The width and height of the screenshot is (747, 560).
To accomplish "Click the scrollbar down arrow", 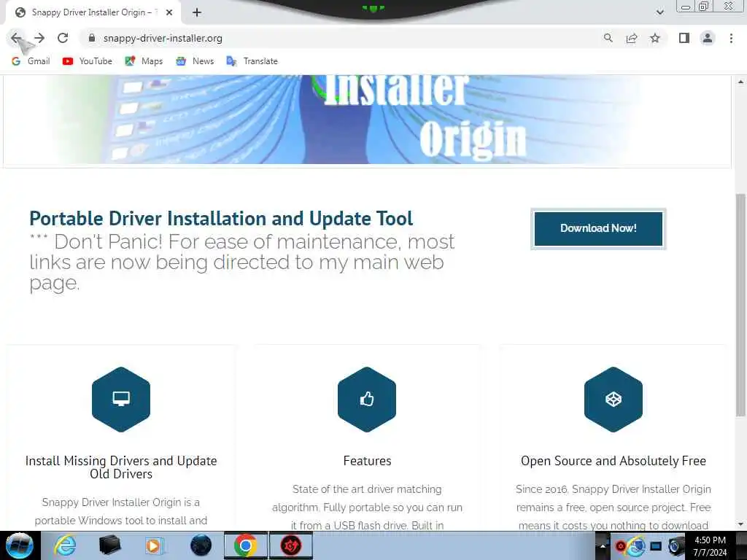I will pos(741,524).
